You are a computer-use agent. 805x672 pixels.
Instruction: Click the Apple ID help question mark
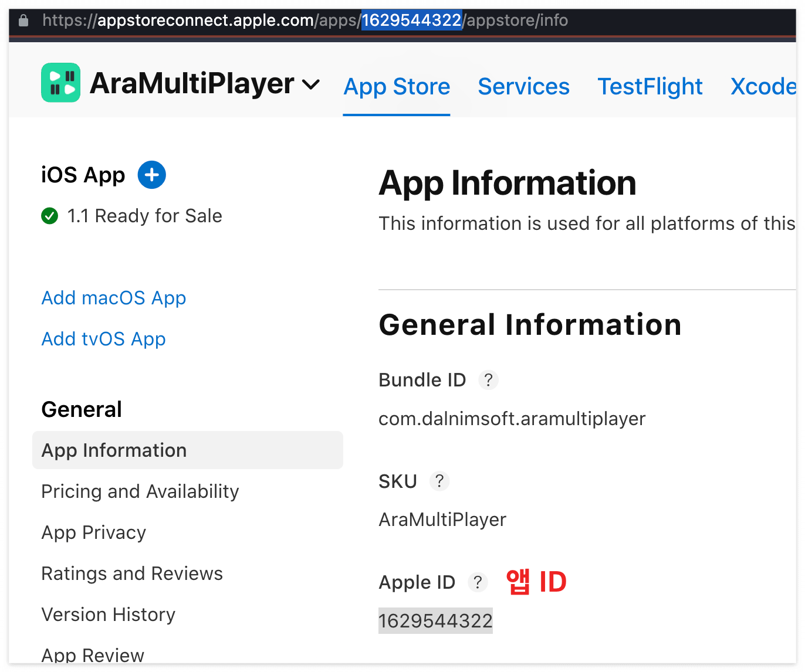point(478,582)
